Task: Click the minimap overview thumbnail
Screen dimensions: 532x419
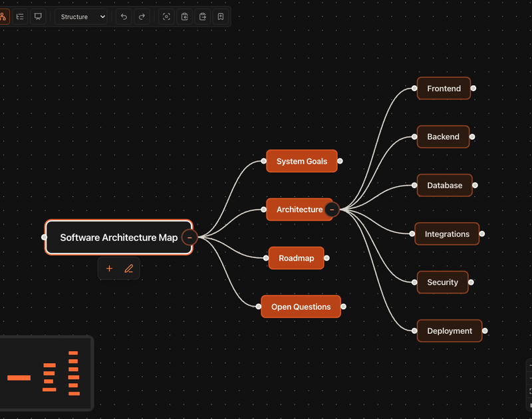Action: tap(46, 373)
